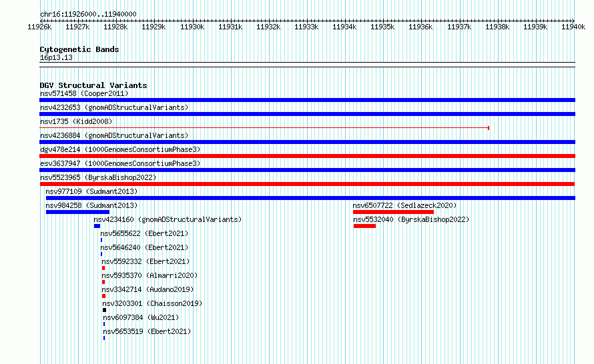Click the red marker under nsv3342714
The image size is (594, 364).
[104, 296]
